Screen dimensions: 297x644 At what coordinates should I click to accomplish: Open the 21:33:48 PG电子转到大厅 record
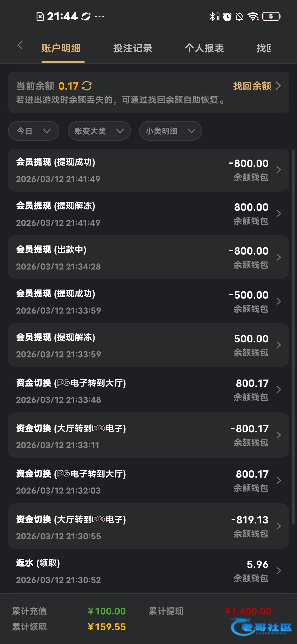148,390
